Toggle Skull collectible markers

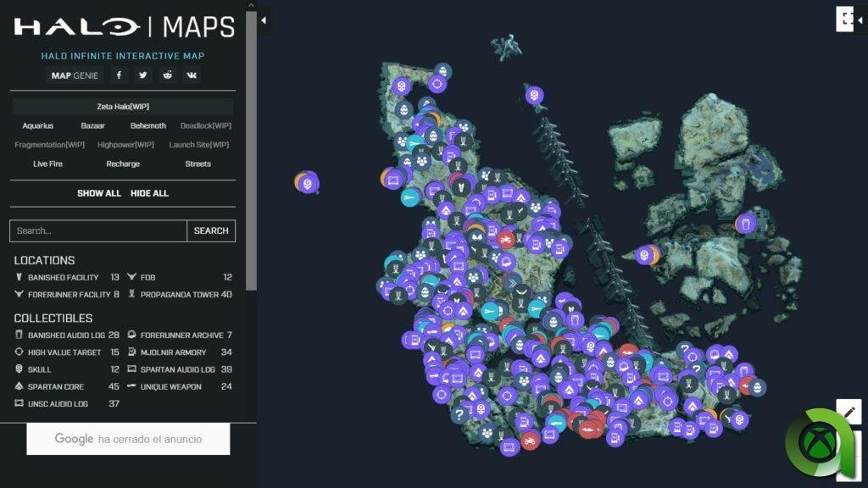39,369
